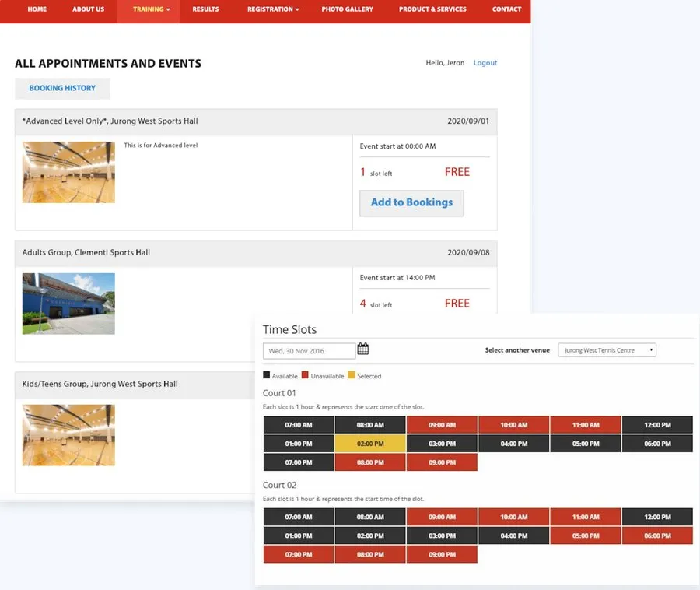This screenshot has height=590, width=700.
Task: Select Court 02 08:00 AM slot
Action: (370, 517)
